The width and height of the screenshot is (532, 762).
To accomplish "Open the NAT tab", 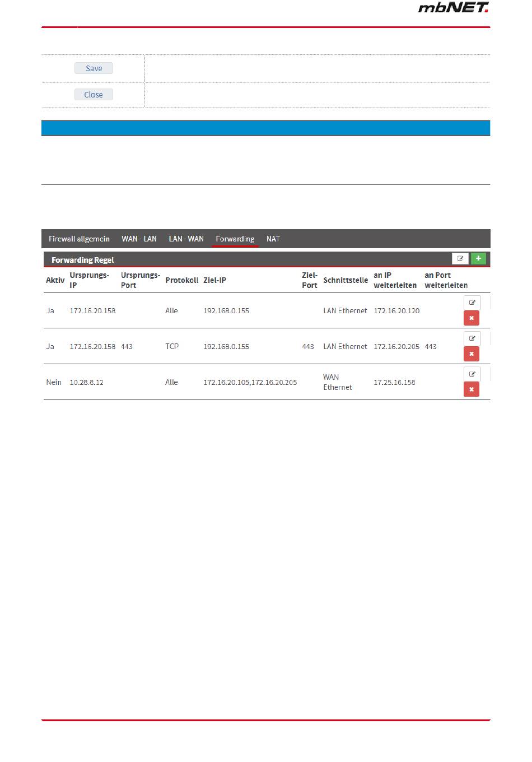I will click(x=273, y=239).
